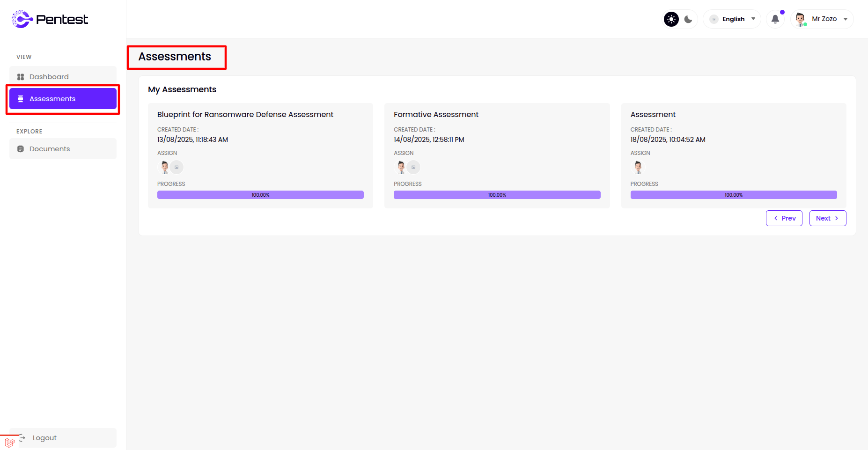
Task: Click placeholder avatar on Ransomware assessment card
Action: [177, 167]
